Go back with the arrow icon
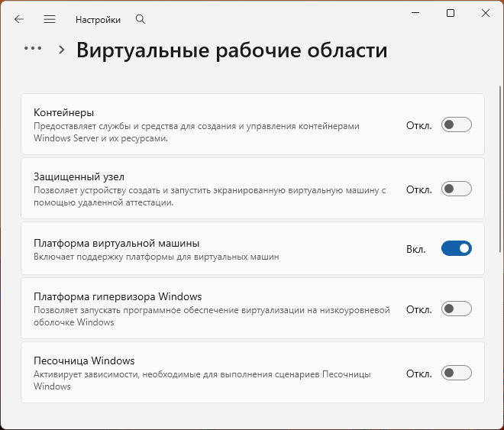Screen dimensions: 504x430 click(19, 19)
